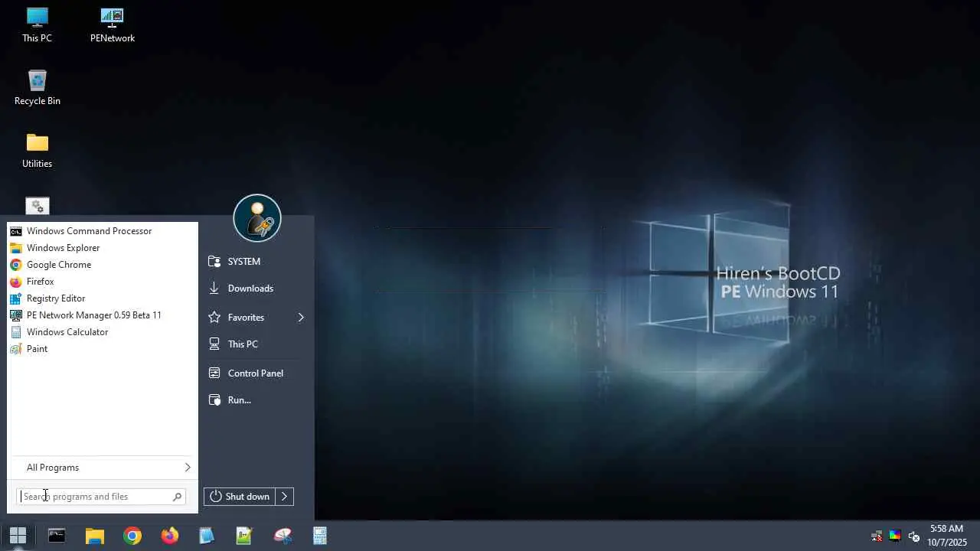
Task: Open Command Prompt from the taskbar
Action: pos(57,536)
